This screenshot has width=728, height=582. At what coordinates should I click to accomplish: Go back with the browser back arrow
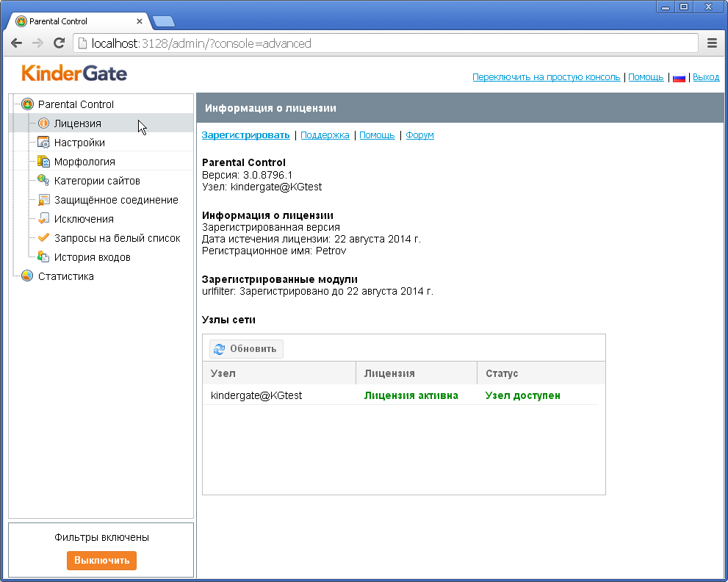pyautogui.click(x=17, y=43)
